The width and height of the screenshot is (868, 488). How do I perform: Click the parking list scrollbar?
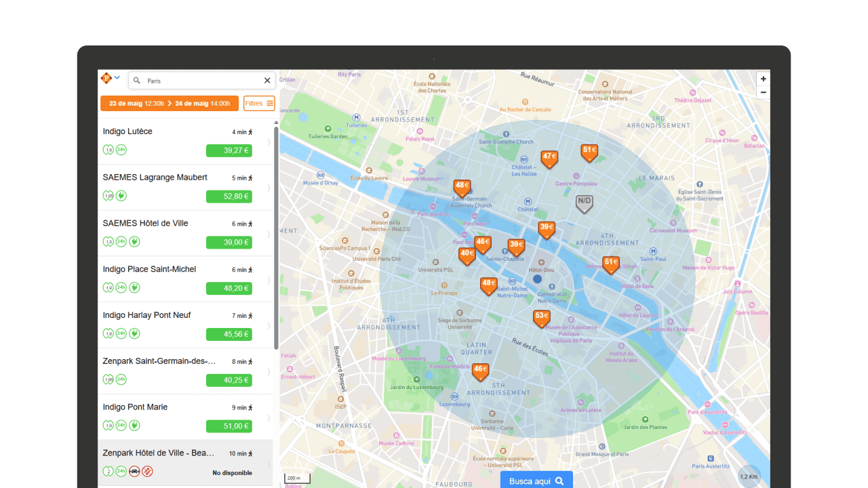click(x=276, y=237)
